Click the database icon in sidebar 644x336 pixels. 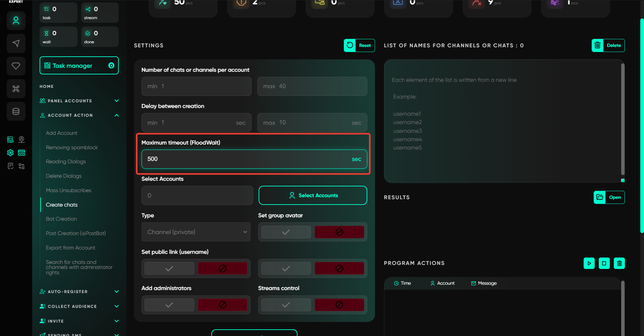pos(16,111)
